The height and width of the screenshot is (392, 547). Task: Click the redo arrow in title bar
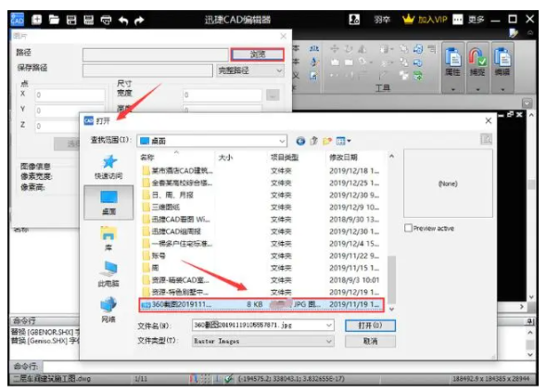(139, 20)
